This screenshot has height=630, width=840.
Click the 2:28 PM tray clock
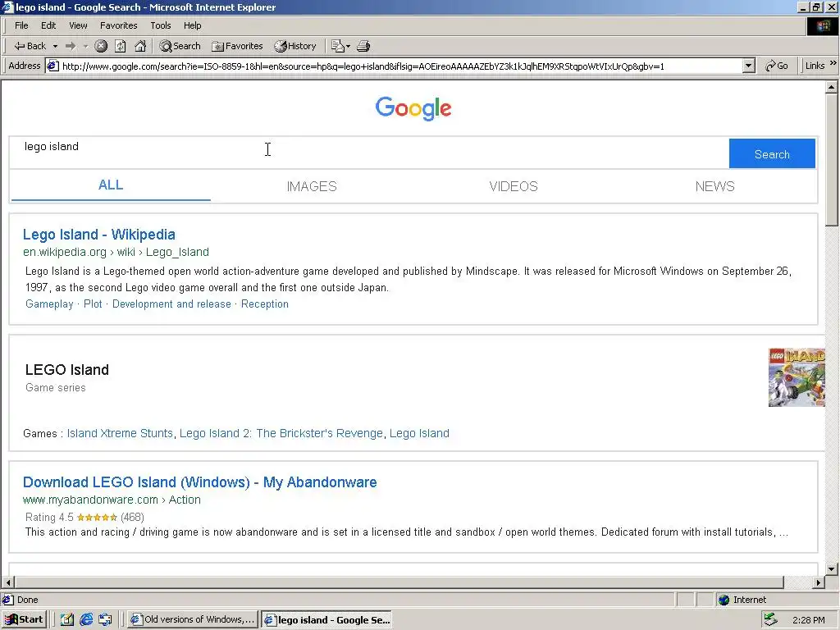pos(808,620)
